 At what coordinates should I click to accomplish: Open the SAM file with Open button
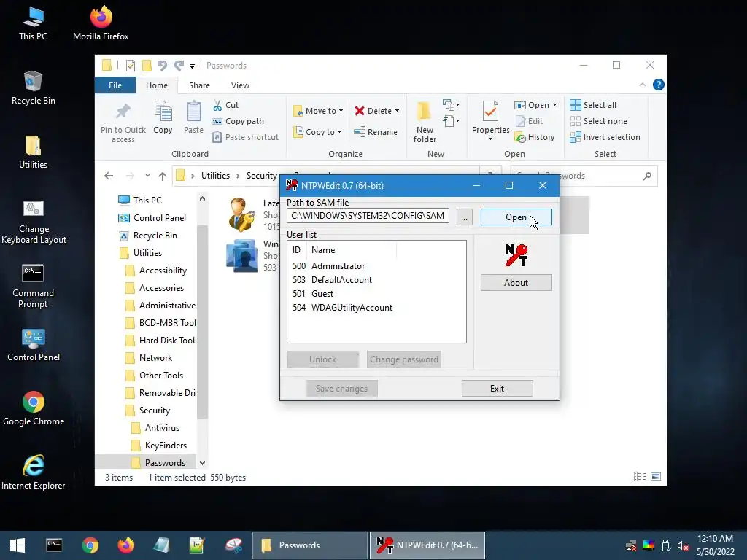(516, 217)
